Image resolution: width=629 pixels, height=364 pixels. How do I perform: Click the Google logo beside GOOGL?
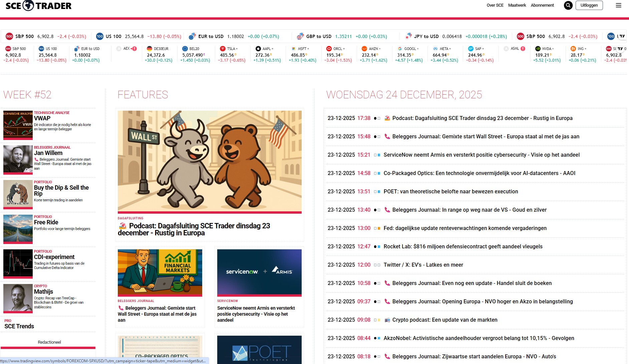(400, 49)
